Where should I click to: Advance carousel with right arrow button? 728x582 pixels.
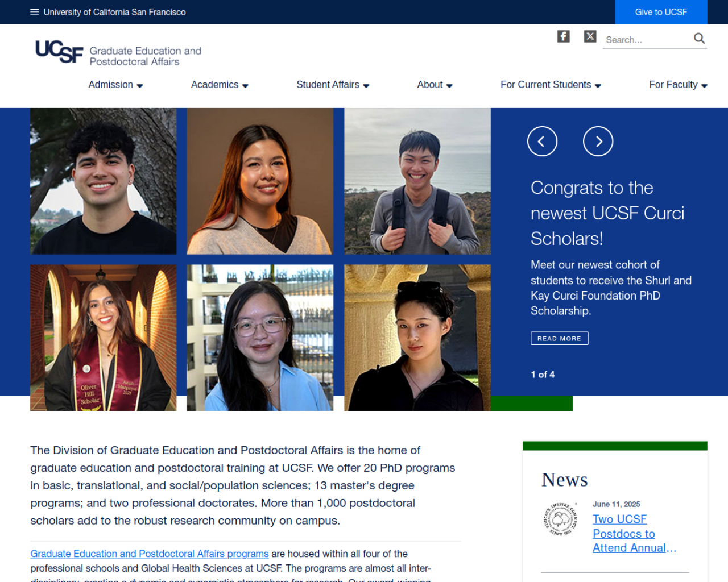(598, 141)
